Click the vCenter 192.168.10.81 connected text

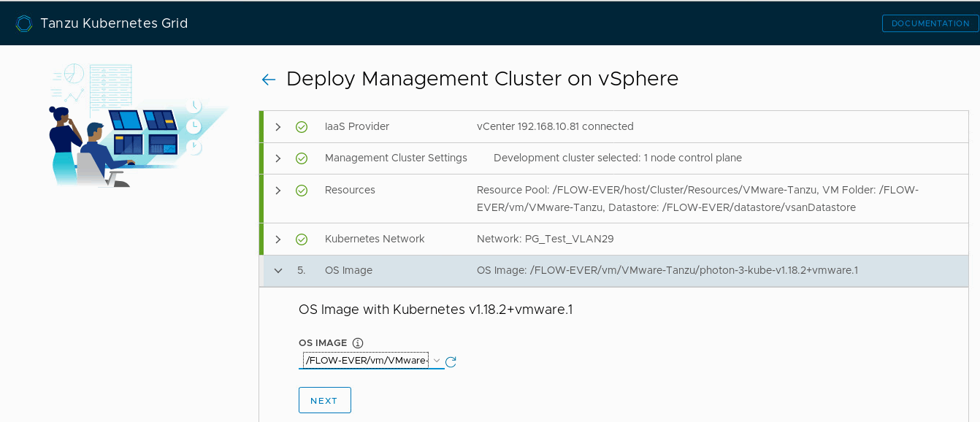pyautogui.click(x=555, y=126)
